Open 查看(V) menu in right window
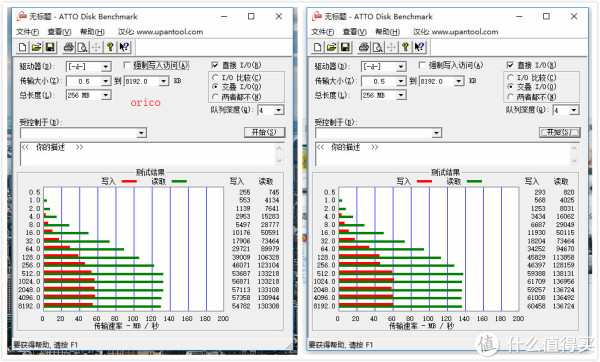Viewport: 600px width, 362px height. pyautogui.click(x=354, y=32)
